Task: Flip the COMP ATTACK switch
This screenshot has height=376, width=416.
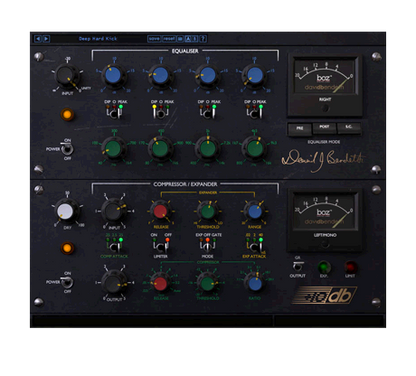Action: [114, 247]
